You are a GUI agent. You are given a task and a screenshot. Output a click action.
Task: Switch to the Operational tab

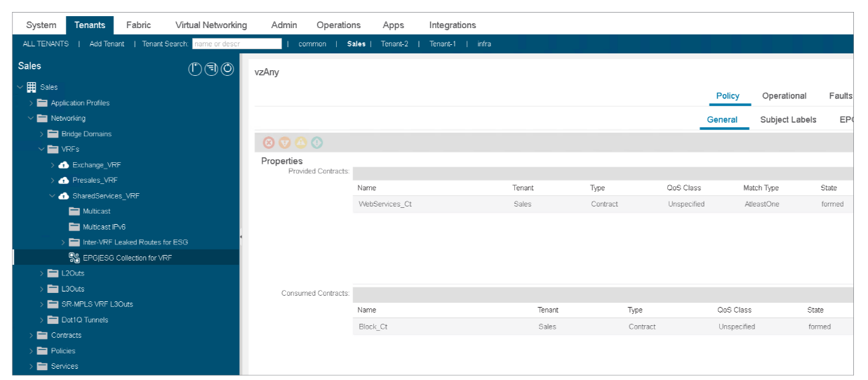click(784, 96)
